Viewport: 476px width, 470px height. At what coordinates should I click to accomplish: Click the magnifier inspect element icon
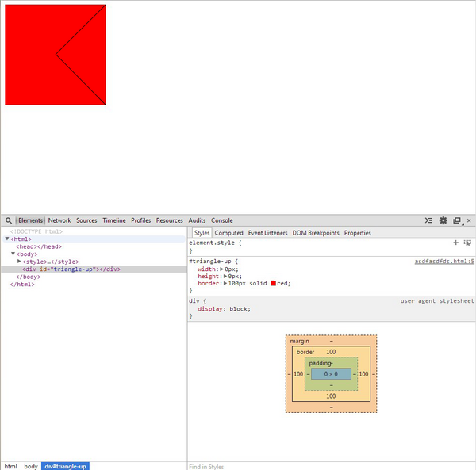point(9,220)
